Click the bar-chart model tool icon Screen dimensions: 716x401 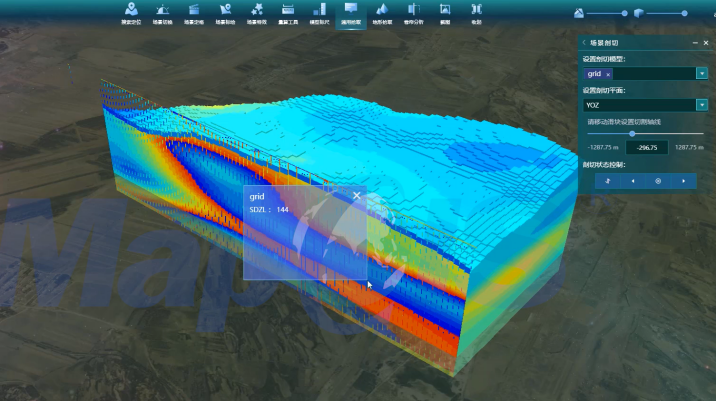[319, 13]
